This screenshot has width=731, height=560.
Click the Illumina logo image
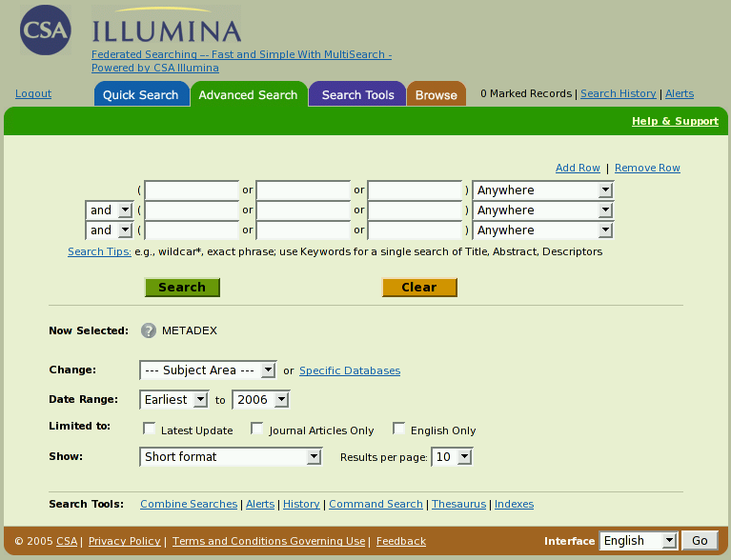pyautogui.click(x=166, y=26)
